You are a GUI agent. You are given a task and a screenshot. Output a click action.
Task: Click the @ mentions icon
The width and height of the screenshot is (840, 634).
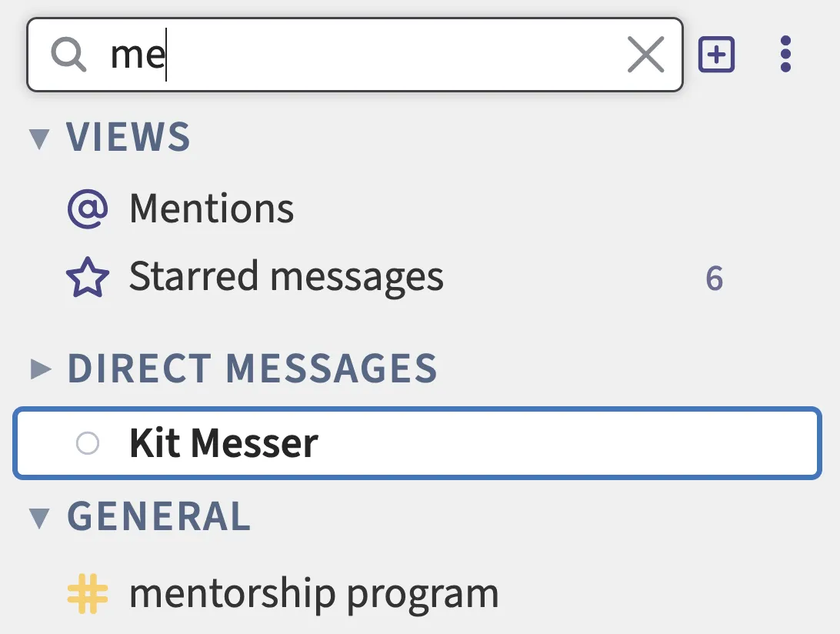87,209
